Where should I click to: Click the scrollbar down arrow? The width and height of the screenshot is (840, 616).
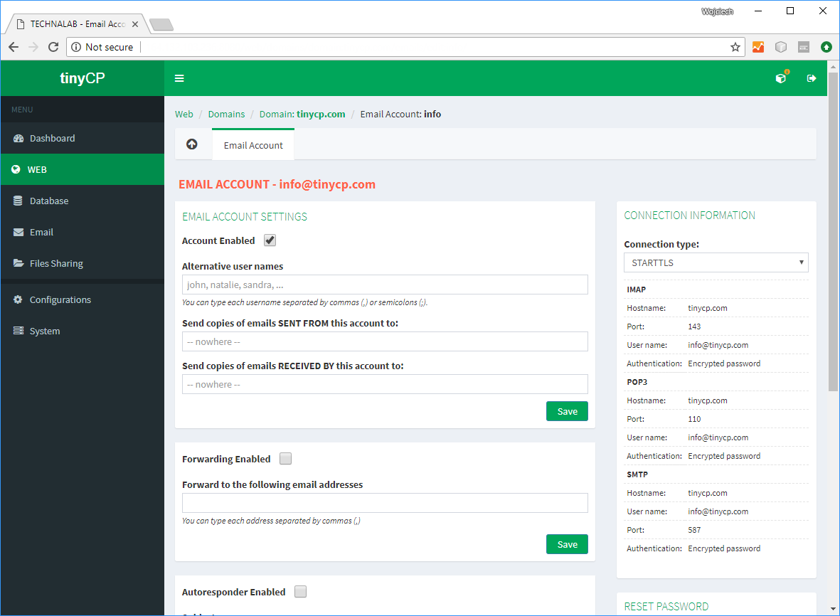pos(832,609)
